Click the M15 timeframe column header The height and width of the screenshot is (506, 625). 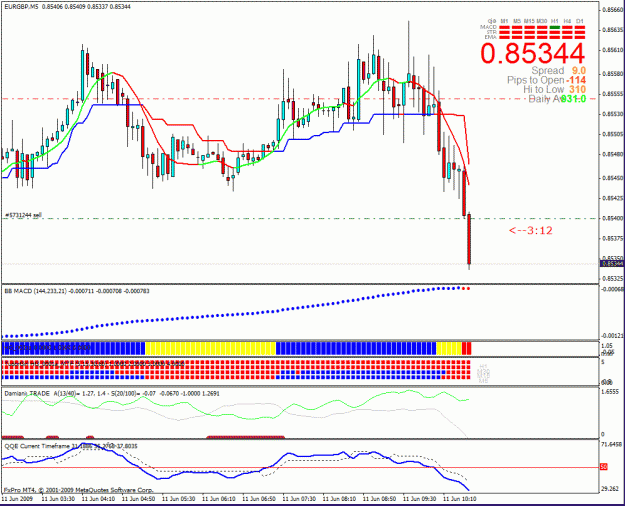click(x=529, y=21)
